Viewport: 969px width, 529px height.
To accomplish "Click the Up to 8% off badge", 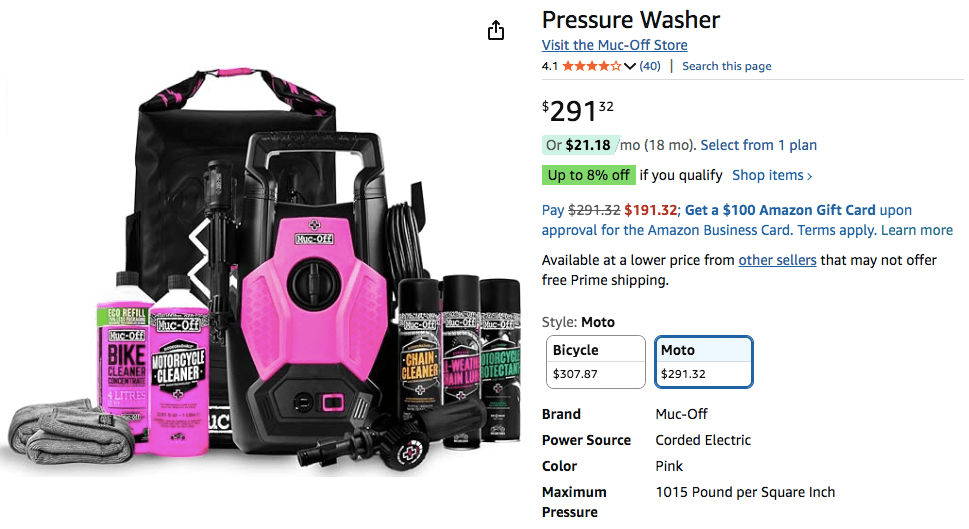I will (x=588, y=175).
